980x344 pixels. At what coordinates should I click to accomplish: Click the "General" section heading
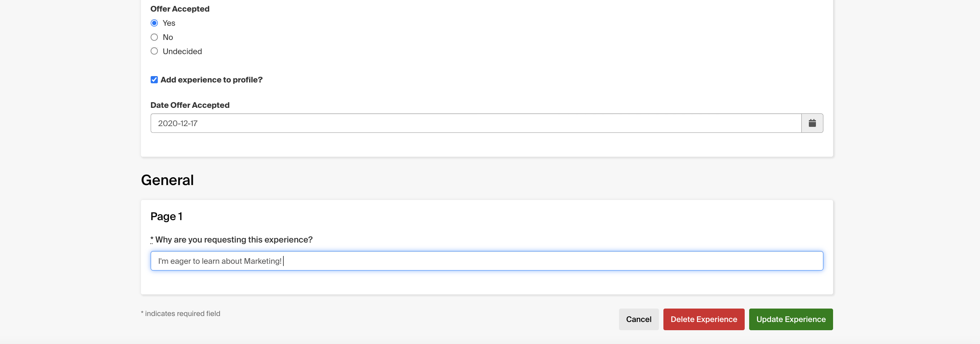(167, 180)
